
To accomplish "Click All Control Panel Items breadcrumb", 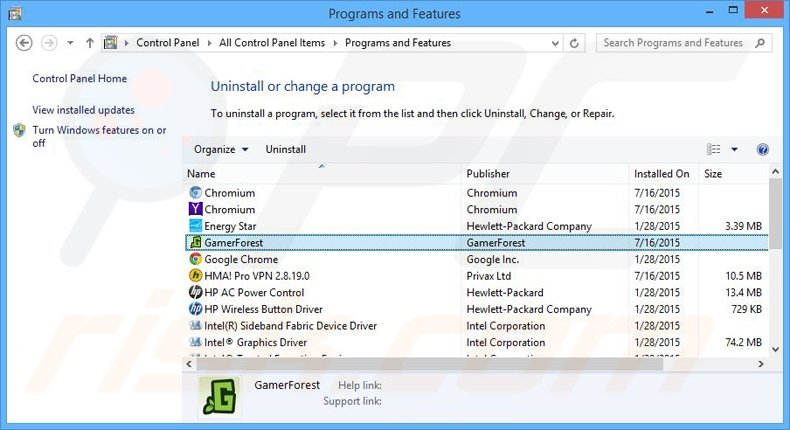I will pos(272,43).
